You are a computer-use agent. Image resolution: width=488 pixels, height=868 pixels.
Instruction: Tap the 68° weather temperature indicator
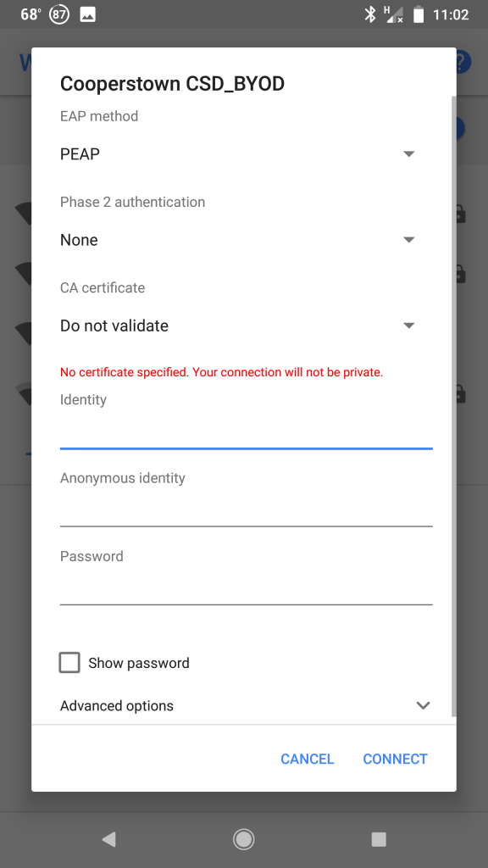31,14
